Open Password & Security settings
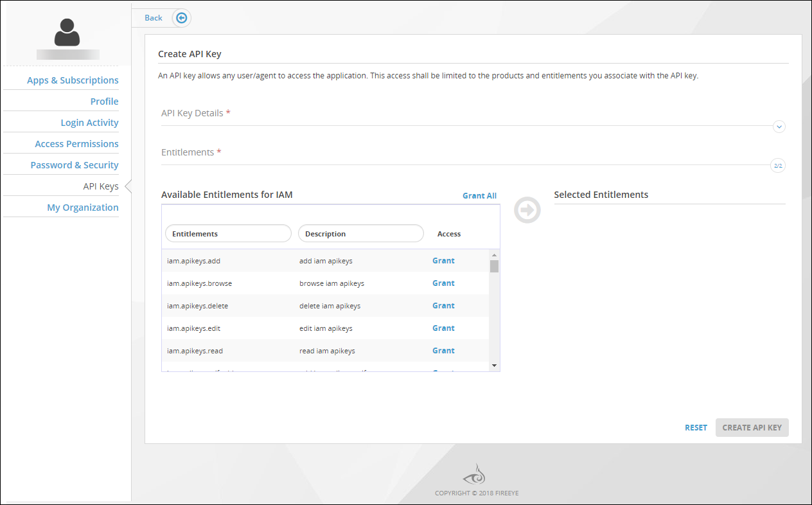812x505 pixels. tap(75, 165)
